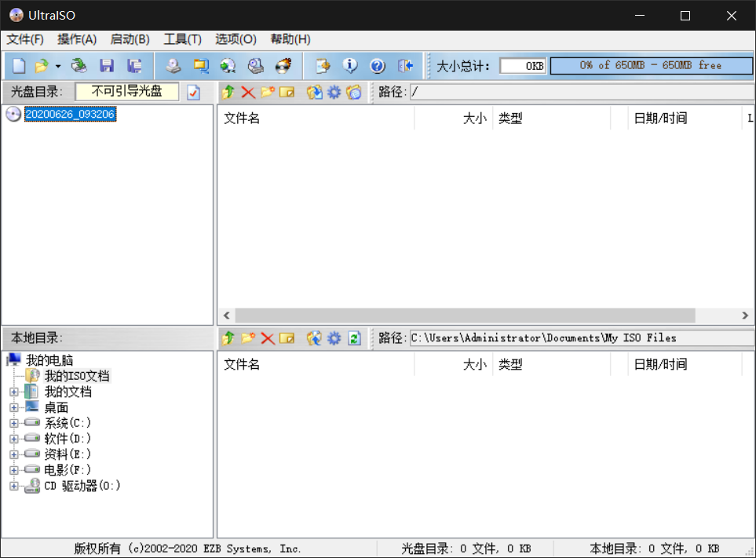Open the 选项(O) menu
This screenshot has height=558, width=756.
(x=236, y=39)
